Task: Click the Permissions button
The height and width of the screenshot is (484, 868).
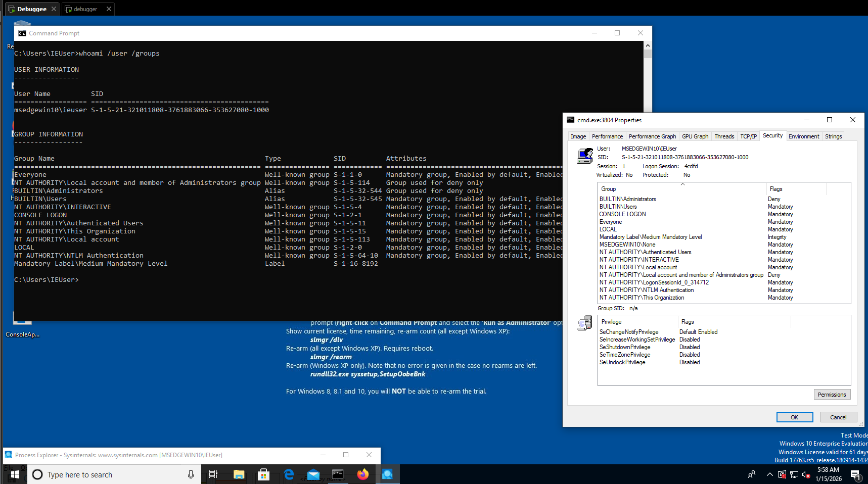Action: click(832, 395)
